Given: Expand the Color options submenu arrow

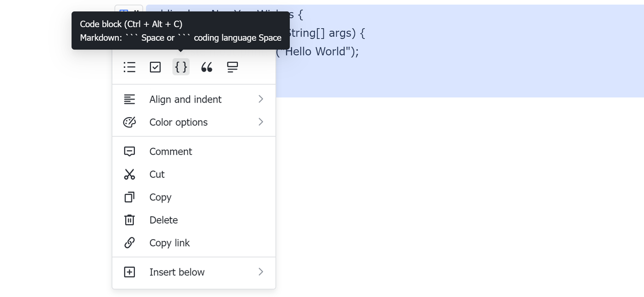Looking at the screenshot, I should [x=261, y=122].
